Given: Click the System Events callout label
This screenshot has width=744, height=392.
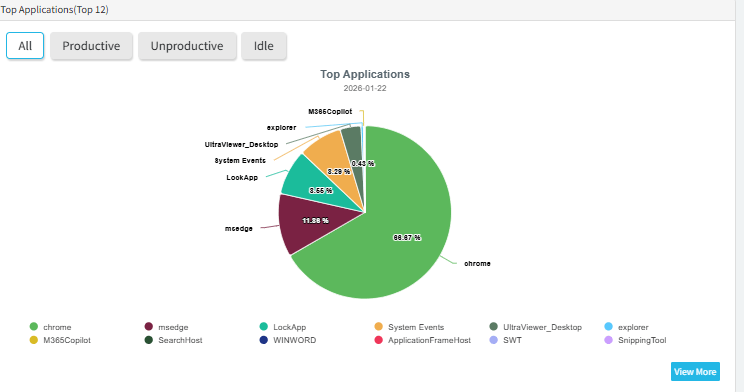Looking at the screenshot, I should 240,160.
